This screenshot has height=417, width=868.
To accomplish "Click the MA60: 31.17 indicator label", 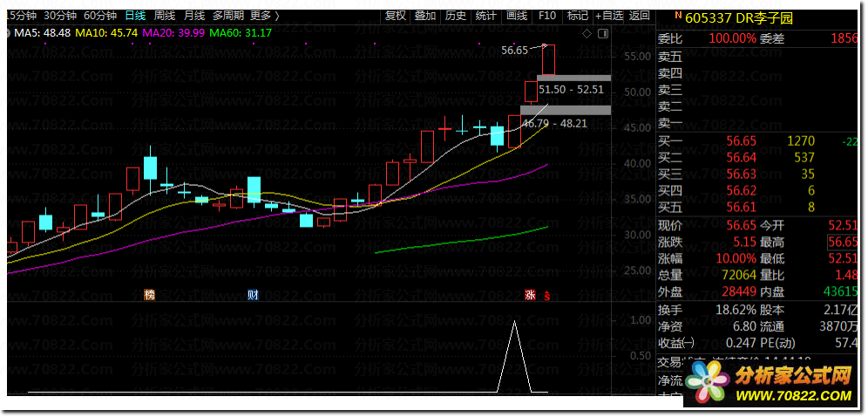I will click(x=241, y=32).
